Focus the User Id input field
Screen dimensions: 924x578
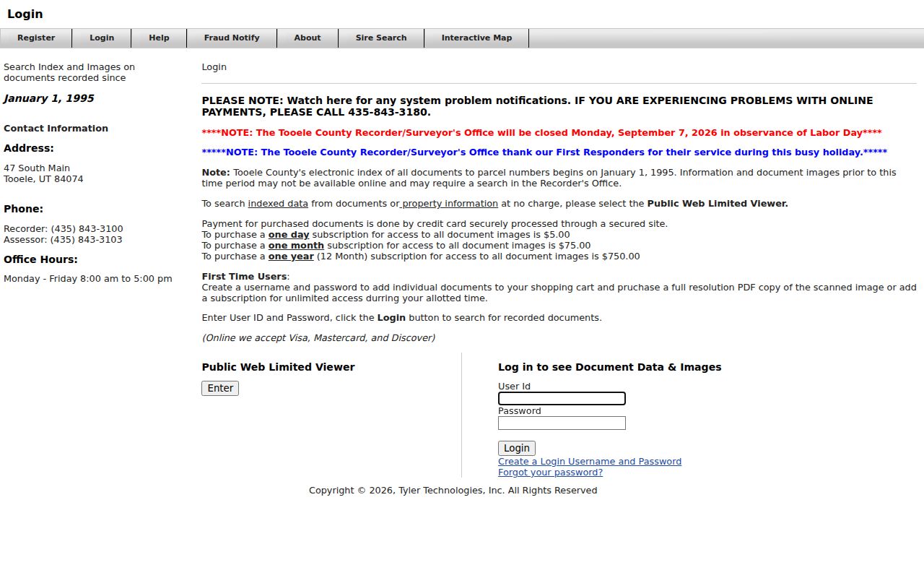click(x=562, y=399)
